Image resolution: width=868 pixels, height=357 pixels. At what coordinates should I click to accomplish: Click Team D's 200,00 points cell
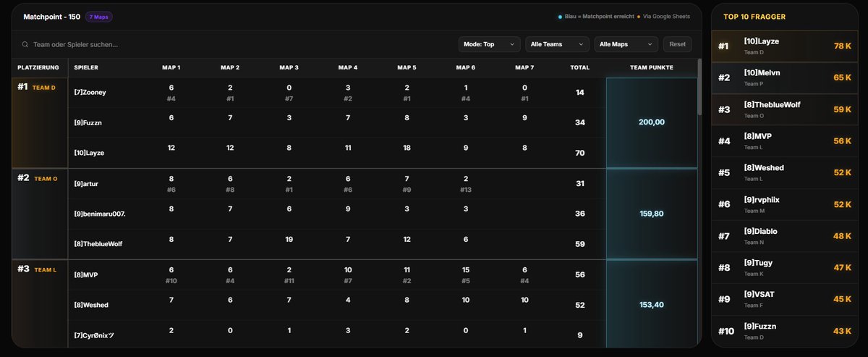pos(651,122)
